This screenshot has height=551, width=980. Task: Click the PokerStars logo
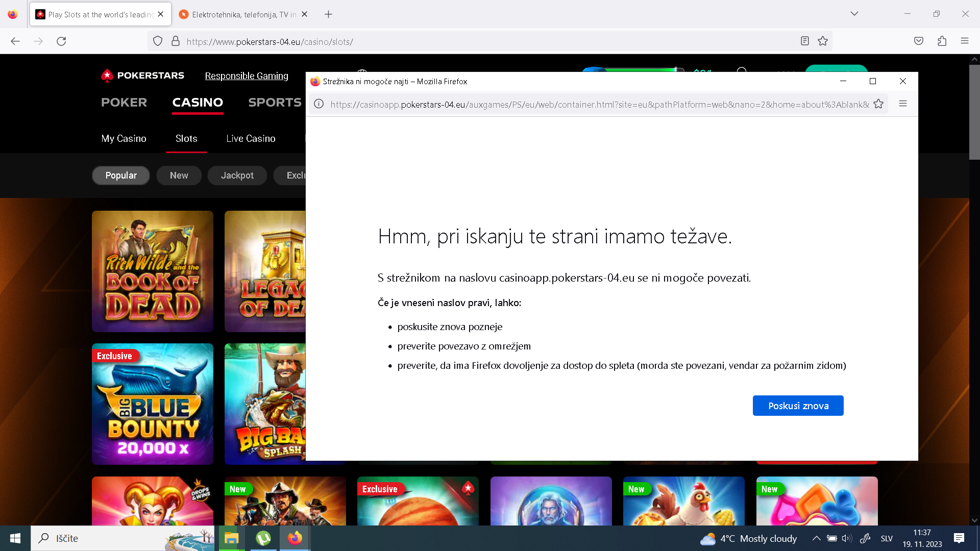point(143,76)
